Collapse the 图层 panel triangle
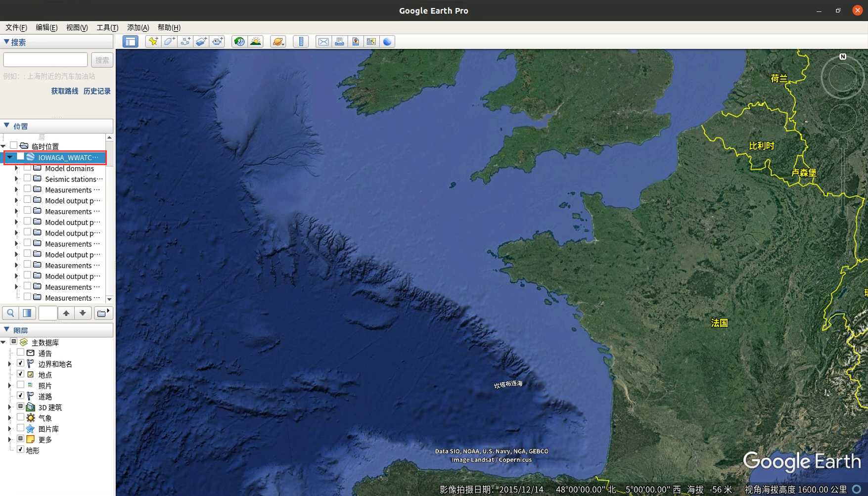Viewport: 868px width, 496px height. [x=6, y=329]
